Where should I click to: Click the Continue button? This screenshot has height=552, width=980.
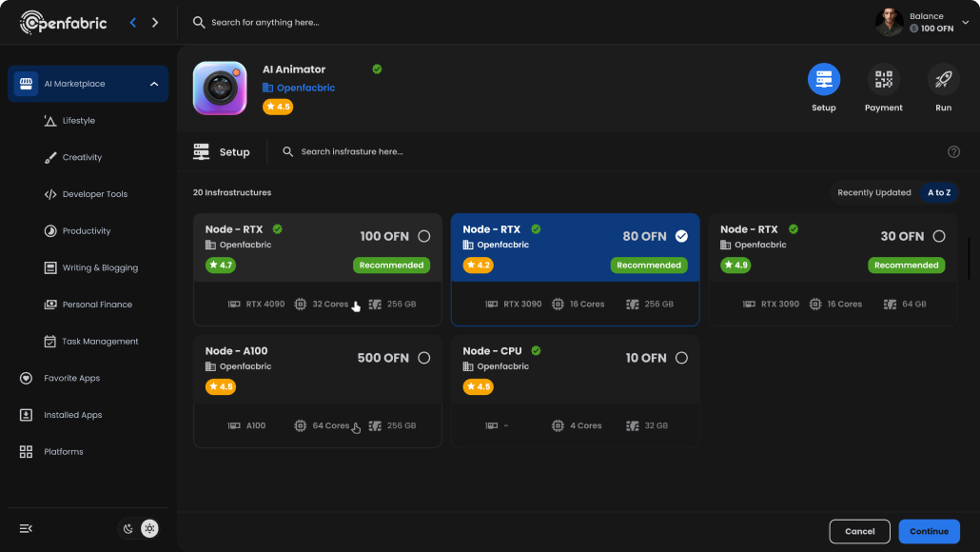tap(929, 531)
